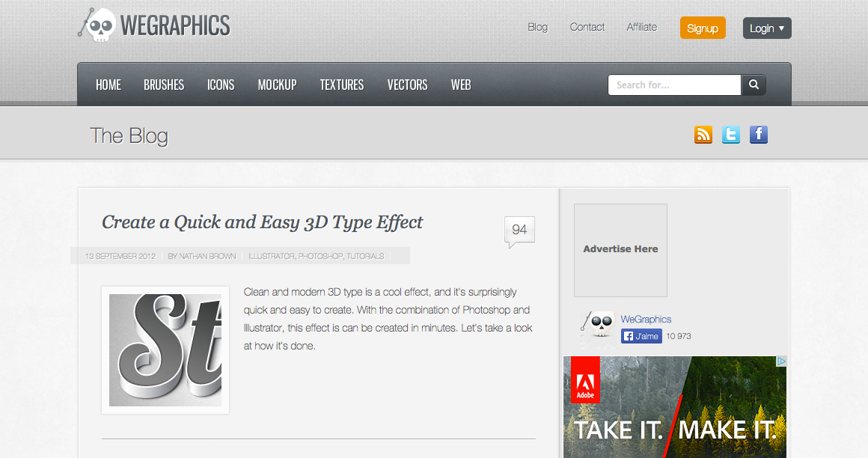Image resolution: width=868 pixels, height=458 pixels.
Task: Select VECTORS in the navigation bar
Action: click(407, 85)
